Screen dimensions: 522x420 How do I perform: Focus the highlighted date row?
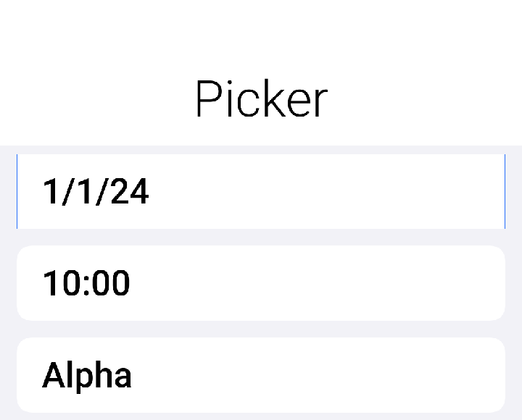(261, 192)
